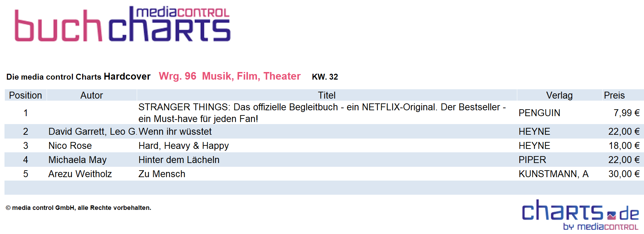Screen dimensions: 644x234
Task: Click the title Hinter dem Lächeln
Action: (179, 160)
